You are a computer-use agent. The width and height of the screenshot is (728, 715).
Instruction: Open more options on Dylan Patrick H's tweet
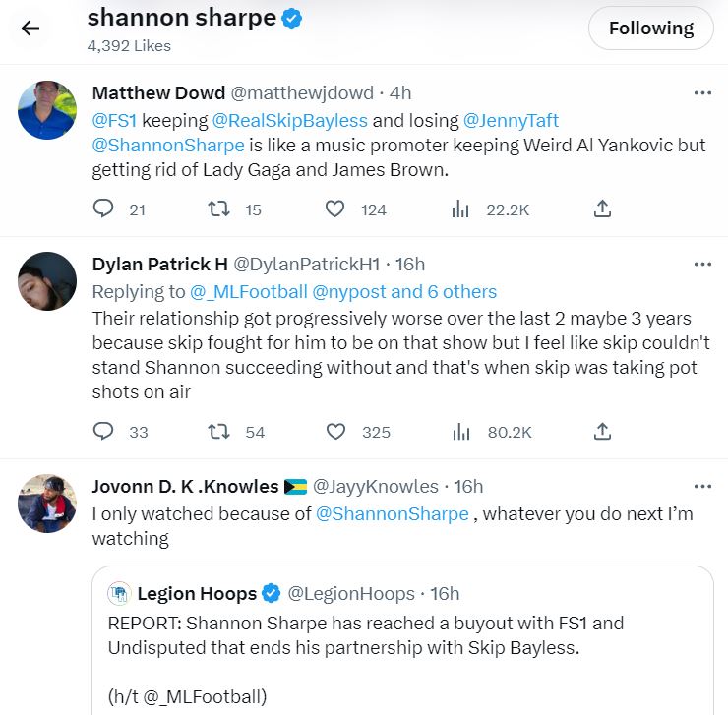click(x=702, y=264)
